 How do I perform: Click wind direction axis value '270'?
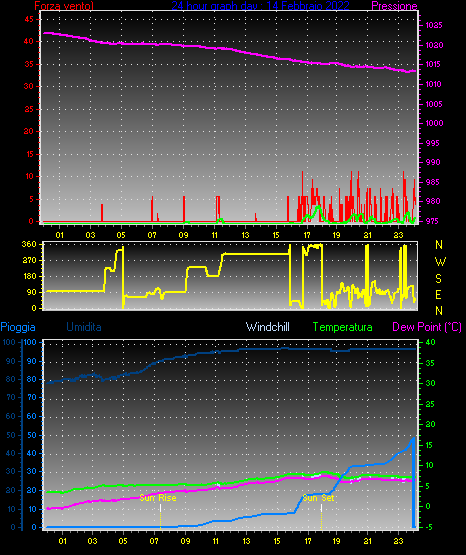pyautogui.click(x=29, y=260)
